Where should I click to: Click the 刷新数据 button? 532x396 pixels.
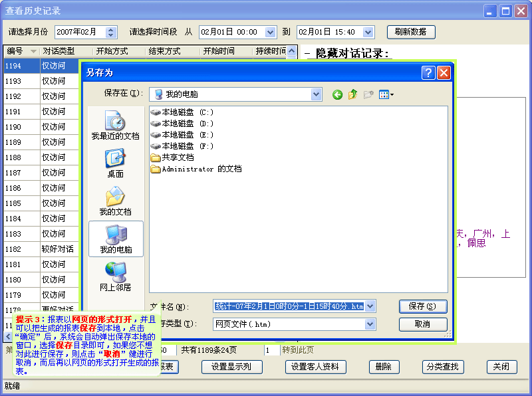(410, 32)
